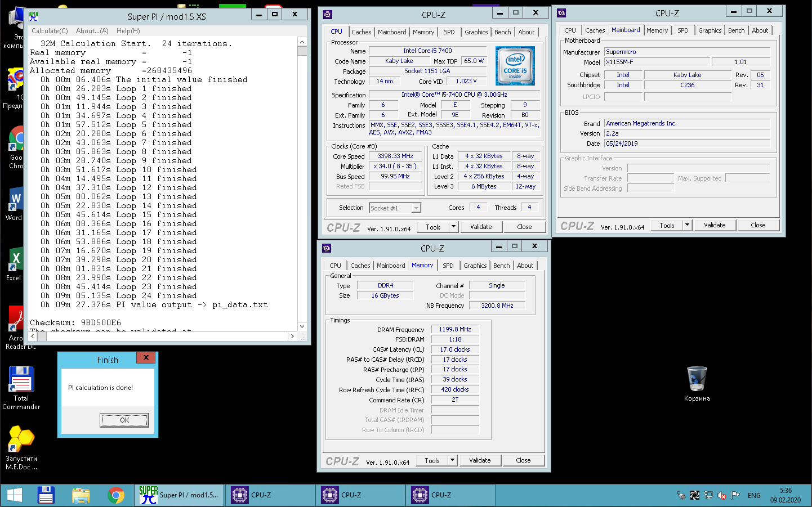Open Google Chrome desktop shortcut
The height and width of the screenshot is (507, 812).
[x=16, y=147]
